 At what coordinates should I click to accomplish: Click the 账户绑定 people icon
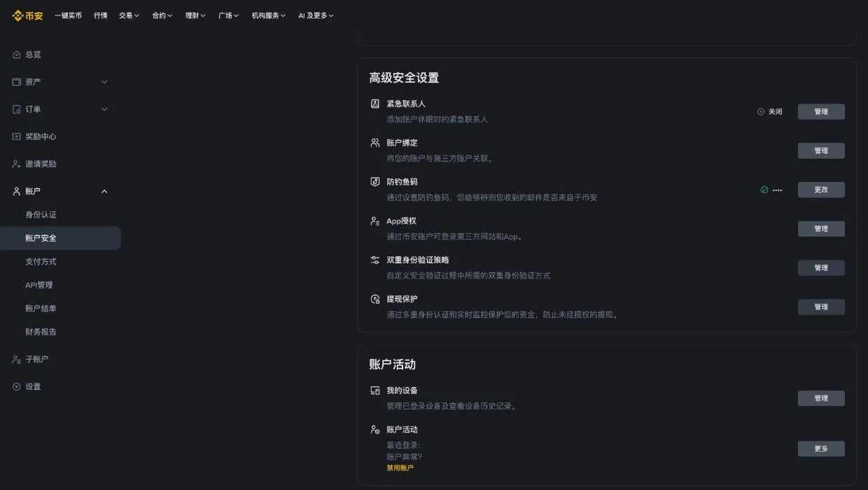(x=375, y=143)
